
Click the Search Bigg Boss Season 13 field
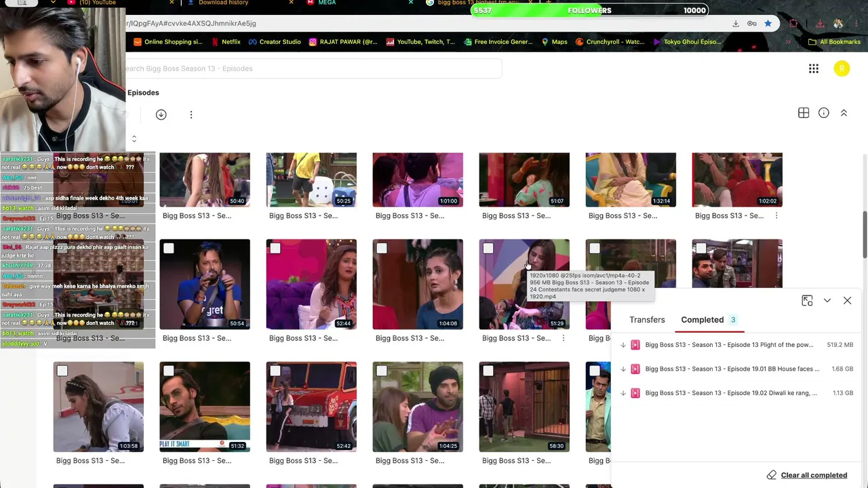313,68
